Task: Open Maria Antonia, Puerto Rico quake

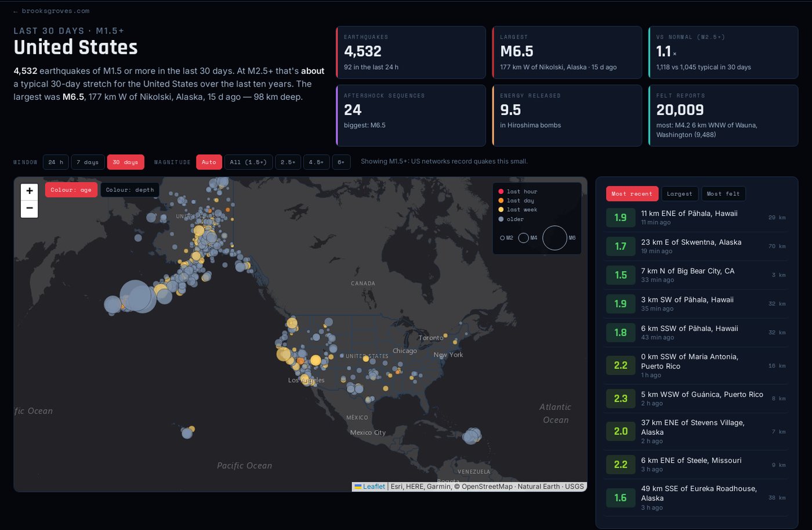Action: pos(696,366)
